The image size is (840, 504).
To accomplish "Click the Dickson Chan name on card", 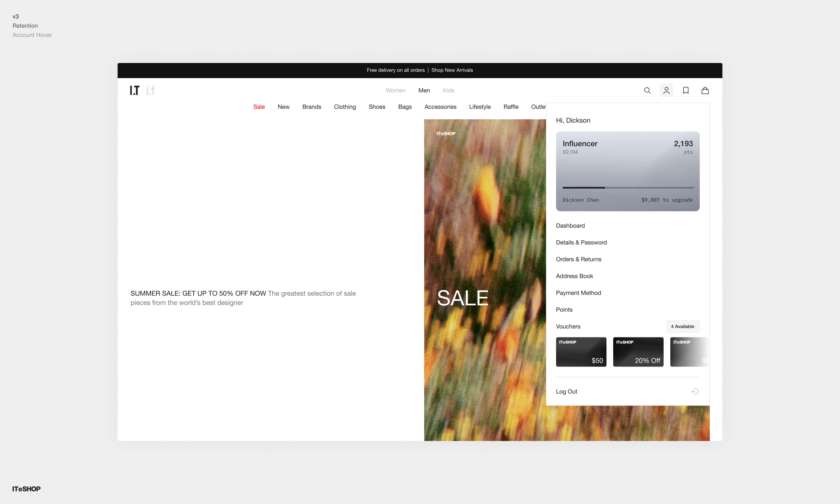I will click(581, 200).
